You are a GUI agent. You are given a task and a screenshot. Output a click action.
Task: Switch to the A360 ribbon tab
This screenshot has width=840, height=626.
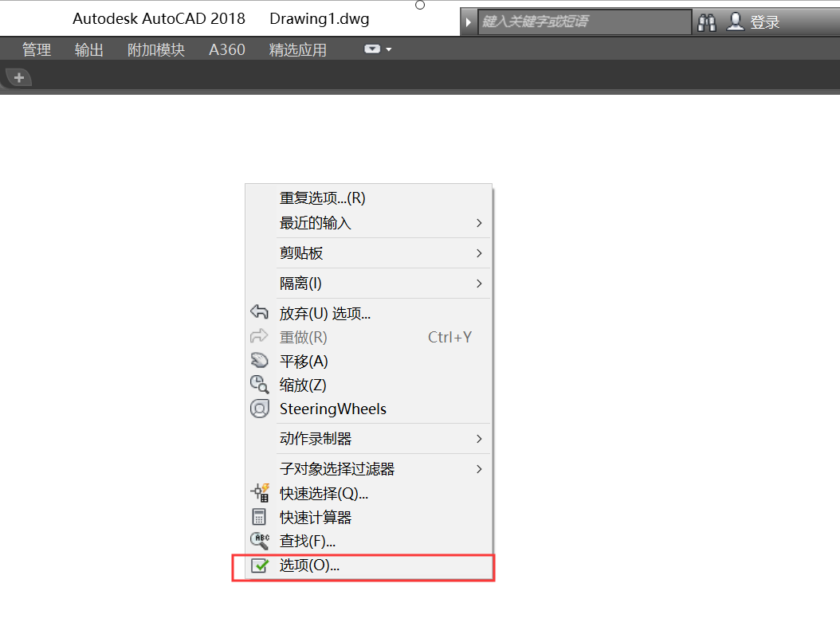[x=227, y=50]
